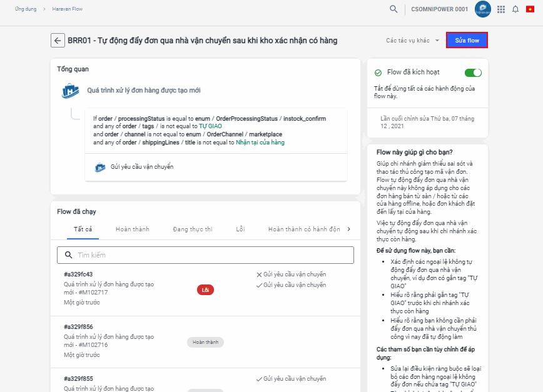Open the apps grid icon
Image resolution: width=543 pixels, height=392 pixels.
click(500, 9)
